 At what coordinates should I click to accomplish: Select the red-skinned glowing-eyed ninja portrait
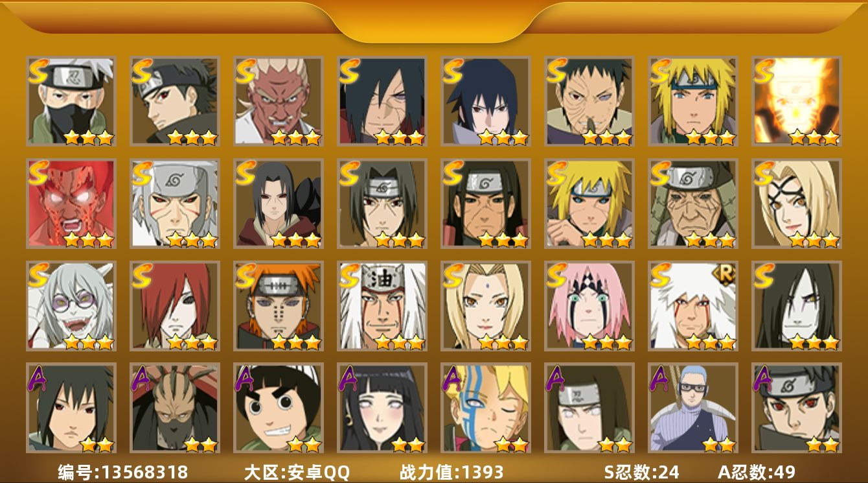71,204
